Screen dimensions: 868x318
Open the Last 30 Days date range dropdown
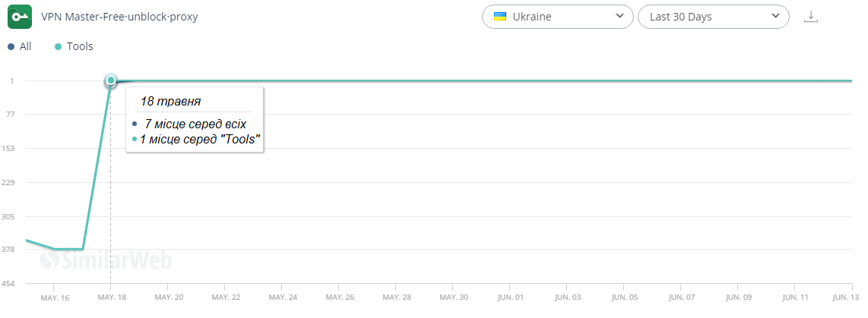point(714,17)
